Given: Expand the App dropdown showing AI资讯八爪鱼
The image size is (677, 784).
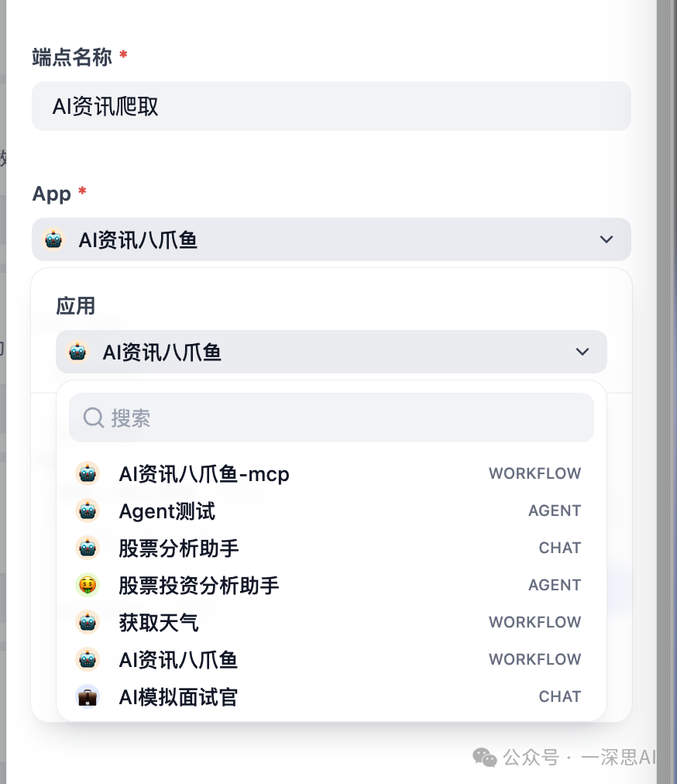Looking at the screenshot, I should pos(606,239).
